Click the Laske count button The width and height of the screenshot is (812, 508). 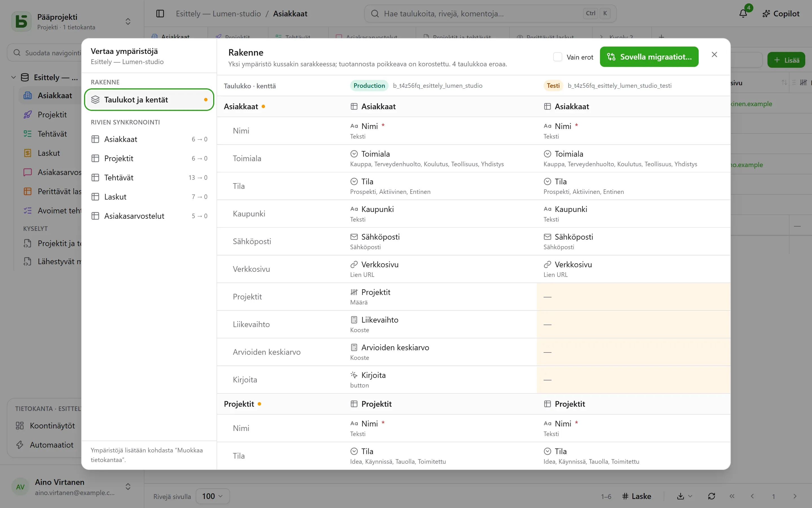[x=637, y=496]
